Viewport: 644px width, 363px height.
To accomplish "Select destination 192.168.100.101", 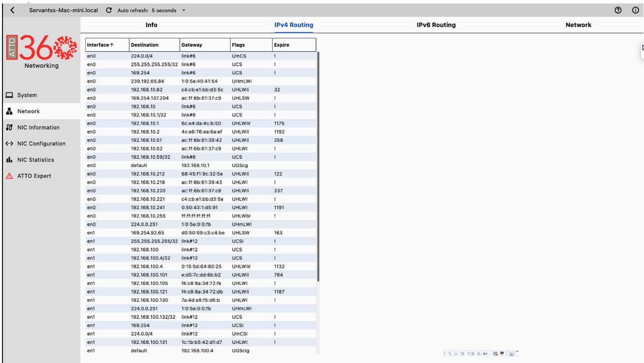I will [x=149, y=275].
